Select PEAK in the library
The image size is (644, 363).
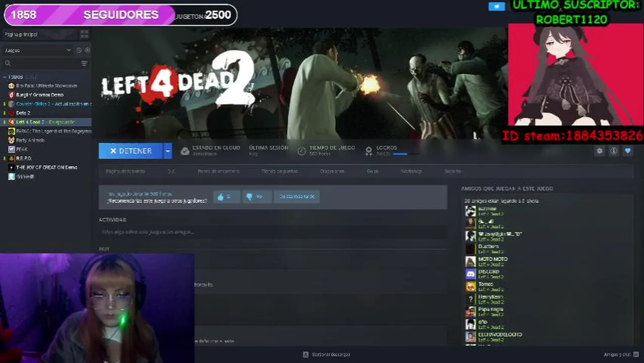tap(22, 149)
